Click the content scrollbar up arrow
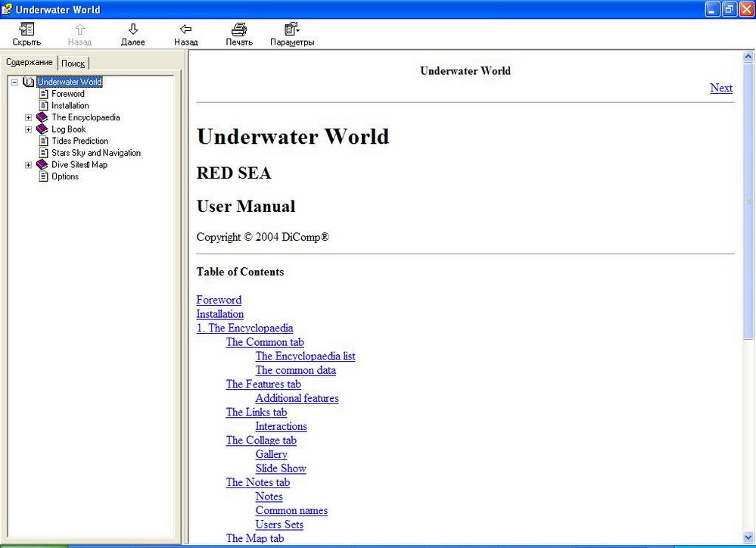Screen dimensions: 756x548 (x=748, y=57)
